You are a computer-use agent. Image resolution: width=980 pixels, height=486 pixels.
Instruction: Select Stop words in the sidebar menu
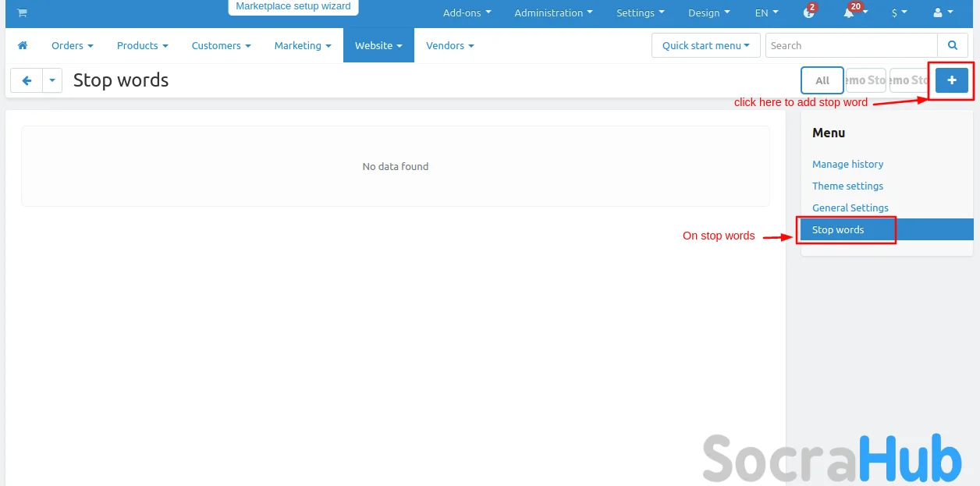tap(838, 230)
